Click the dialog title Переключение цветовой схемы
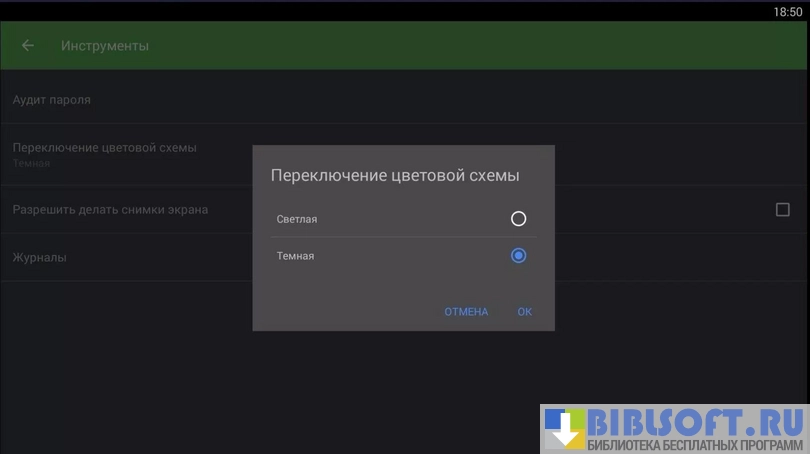The image size is (810, 454). click(395, 176)
